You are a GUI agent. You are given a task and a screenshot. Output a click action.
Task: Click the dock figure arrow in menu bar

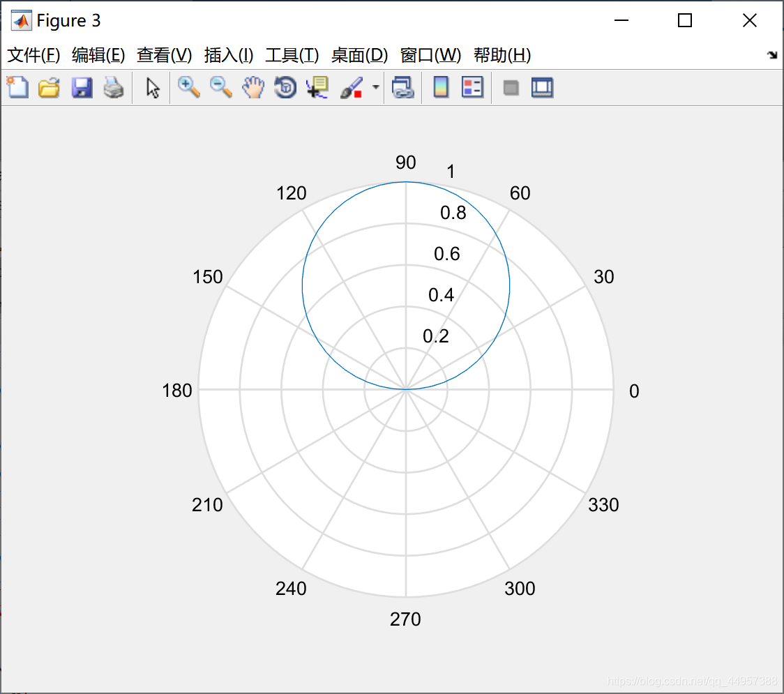771,56
